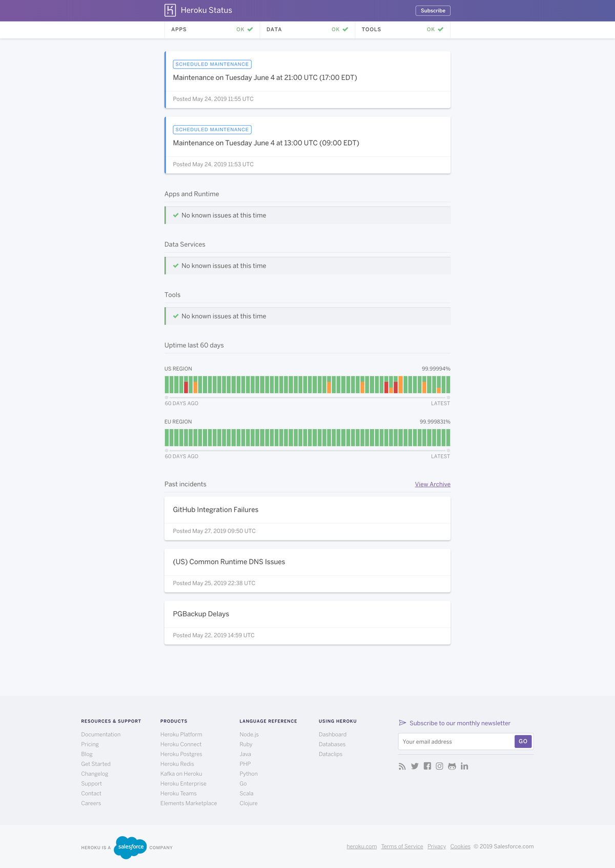615x868 pixels.
Task: Click the Heroku logo icon
Action: 170,10
